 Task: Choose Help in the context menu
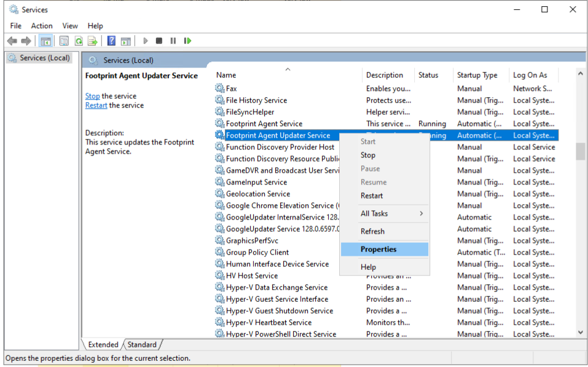pos(385,267)
